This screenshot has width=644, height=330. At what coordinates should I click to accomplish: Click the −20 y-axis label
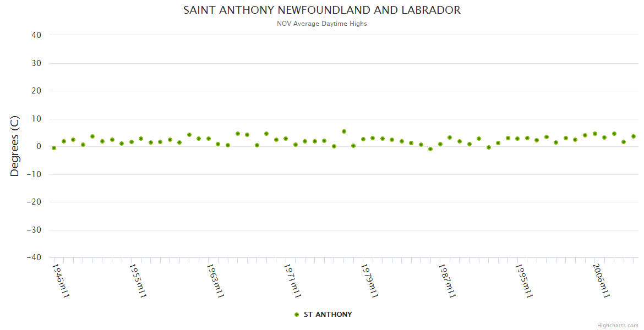pos(34,202)
